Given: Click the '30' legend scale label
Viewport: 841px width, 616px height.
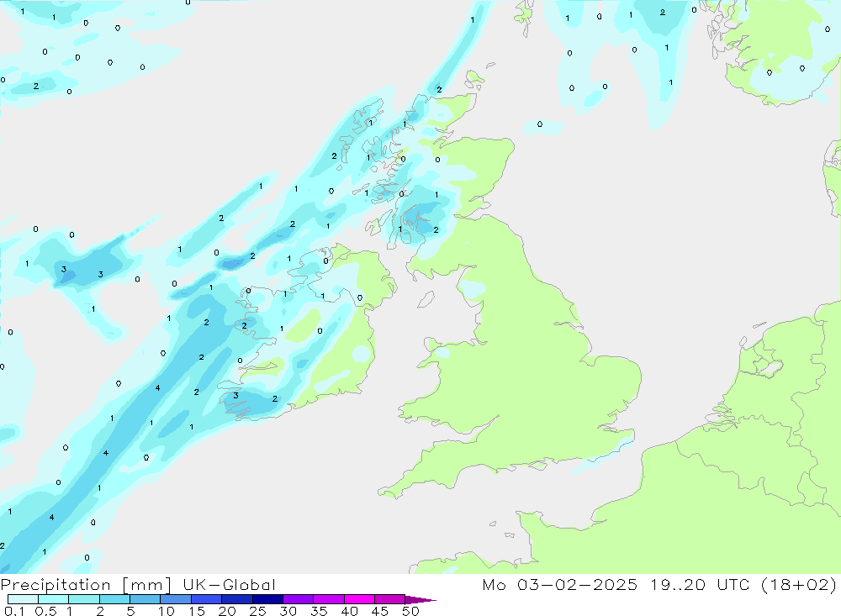Looking at the screenshot, I should 288,611.
